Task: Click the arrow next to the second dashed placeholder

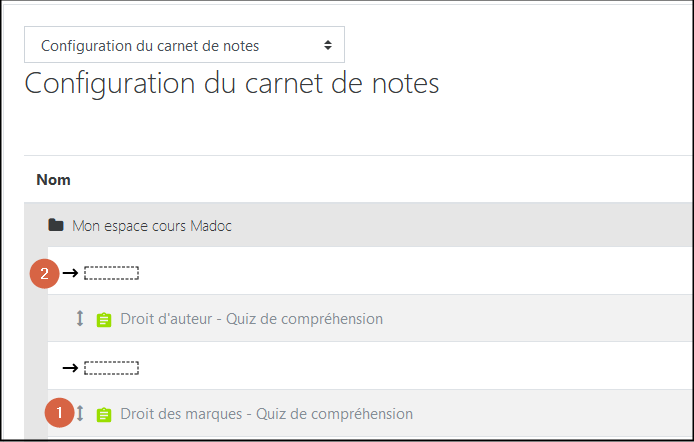Action: coord(70,367)
